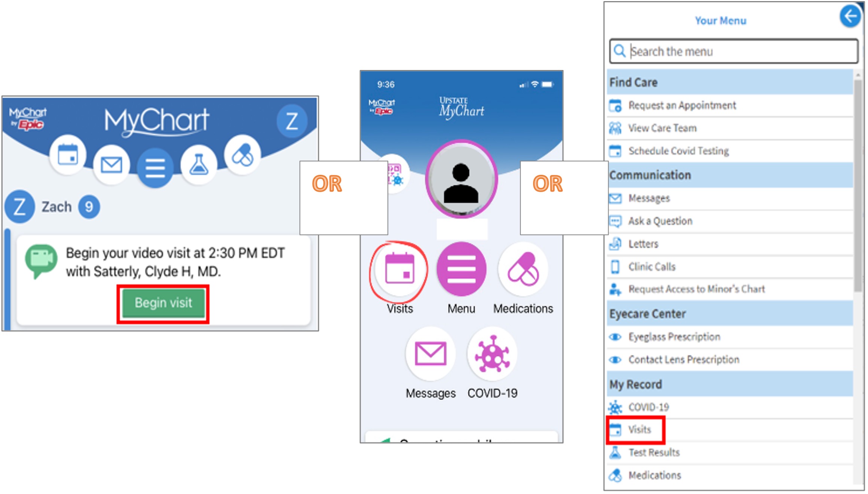Screen dimensions: 868x494
Task: Click the MyChart by Epic logo in left panel
Action: 27,119
